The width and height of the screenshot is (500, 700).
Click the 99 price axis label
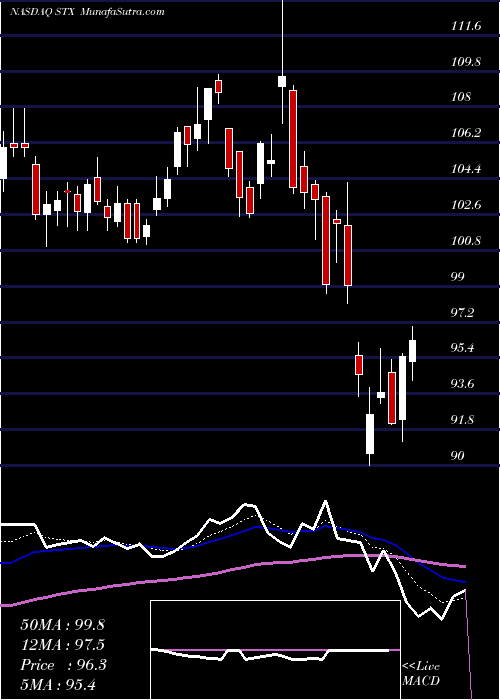[458, 276]
